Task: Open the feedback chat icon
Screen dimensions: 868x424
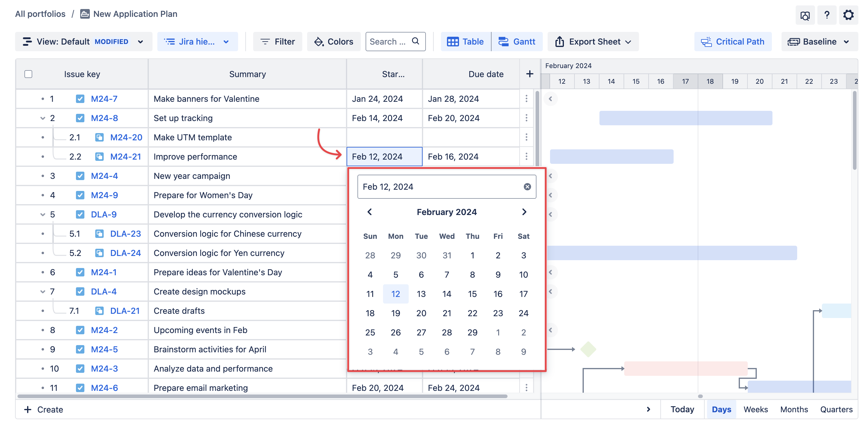Action: [x=805, y=15]
